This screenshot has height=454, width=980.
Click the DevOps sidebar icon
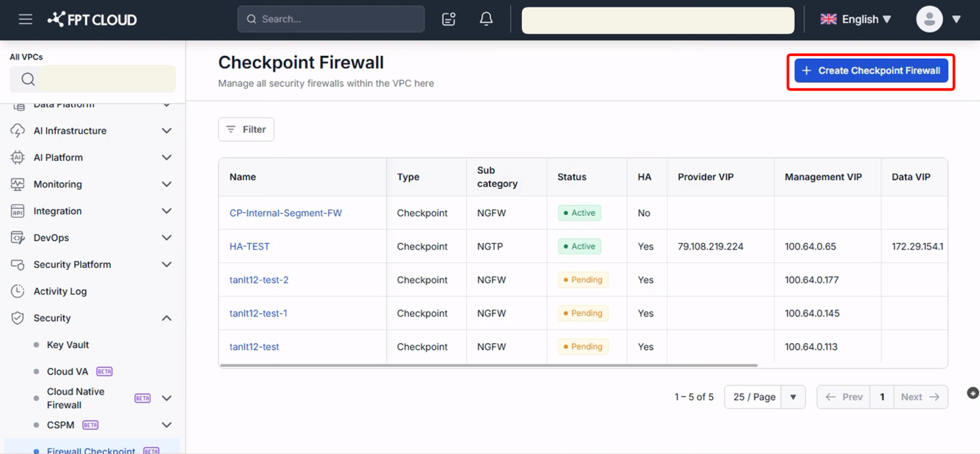coord(18,238)
